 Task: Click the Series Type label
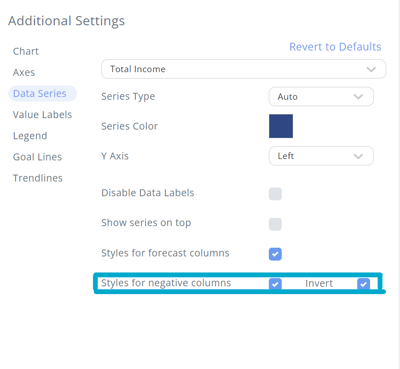coord(128,97)
